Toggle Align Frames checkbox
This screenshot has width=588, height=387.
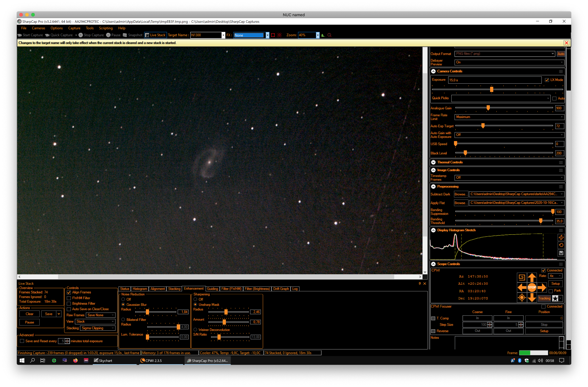tap(69, 292)
